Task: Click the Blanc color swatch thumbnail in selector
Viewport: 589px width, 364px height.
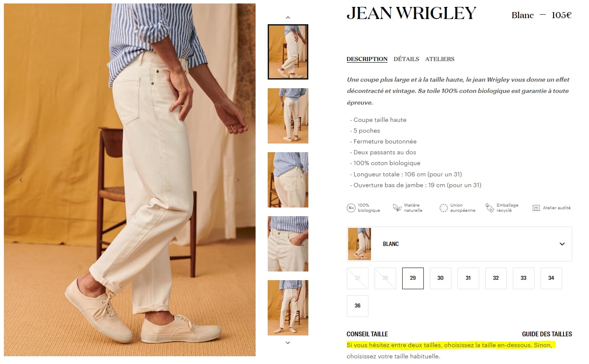Action: click(x=359, y=244)
